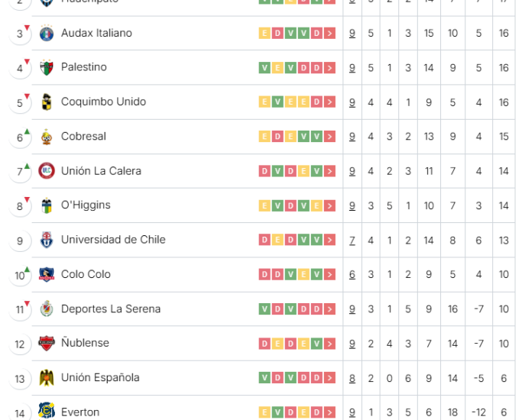Expand Cobresal's recent results arrow
This screenshot has width=522, height=420.
[x=329, y=137]
